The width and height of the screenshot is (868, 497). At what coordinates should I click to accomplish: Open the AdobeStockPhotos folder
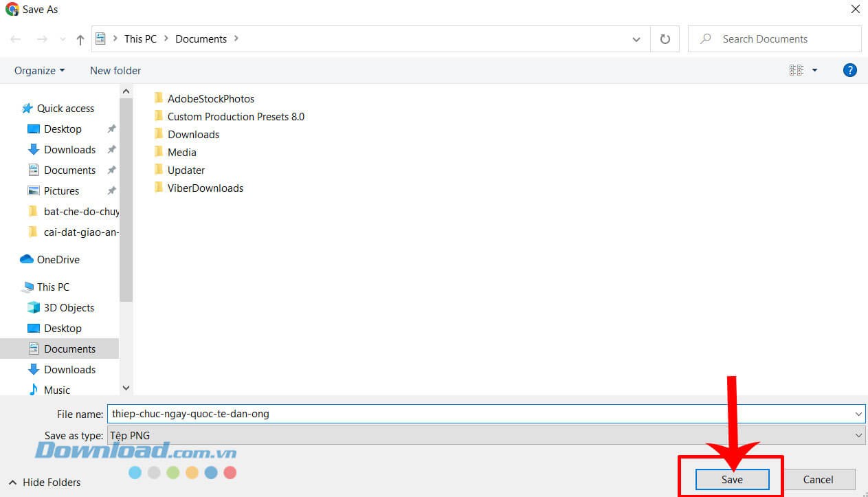(x=210, y=98)
